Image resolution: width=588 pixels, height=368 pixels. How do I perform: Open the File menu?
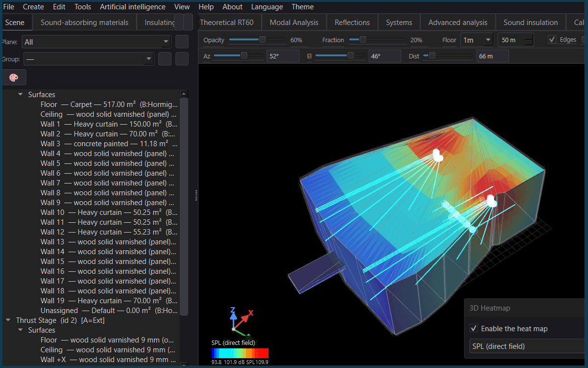pos(8,7)
